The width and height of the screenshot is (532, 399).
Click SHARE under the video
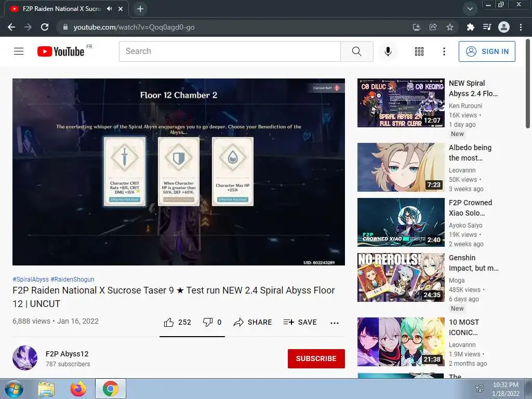pyautogui.click(x=253, y=322)
